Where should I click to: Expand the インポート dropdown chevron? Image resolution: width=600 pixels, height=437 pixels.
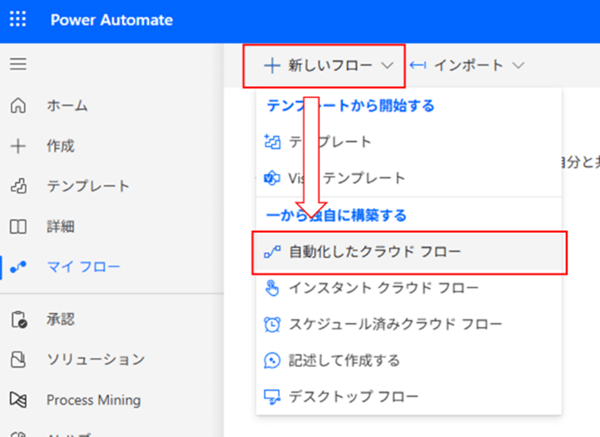(518, 66)
